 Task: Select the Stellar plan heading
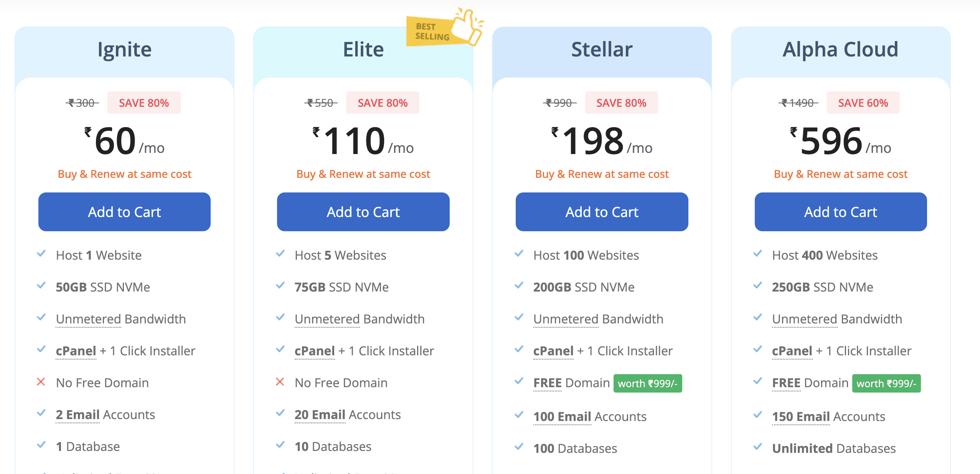coord(602,49)
